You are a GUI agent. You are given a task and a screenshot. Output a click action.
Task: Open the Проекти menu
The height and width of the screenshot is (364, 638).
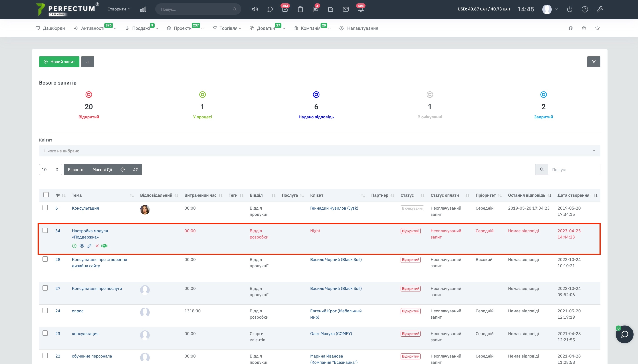coord(185,28)
